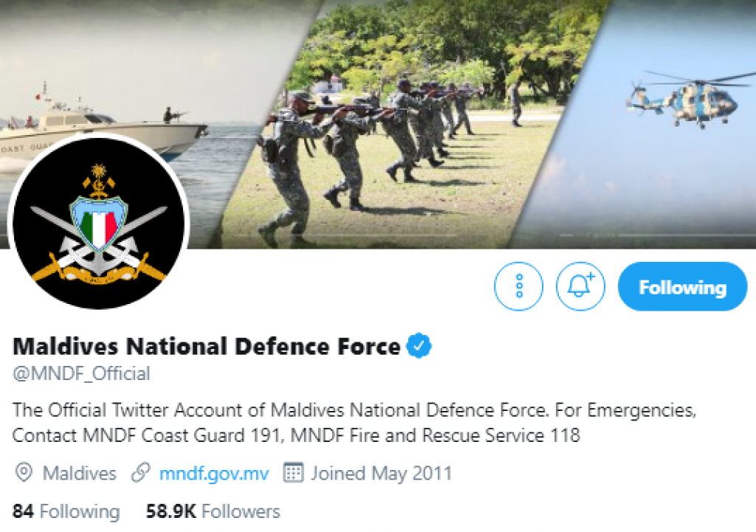Image resolution: width=756 pixels, height=532 pixels.
Task: Open the helicopter banner photo
Action: point(679,103)
